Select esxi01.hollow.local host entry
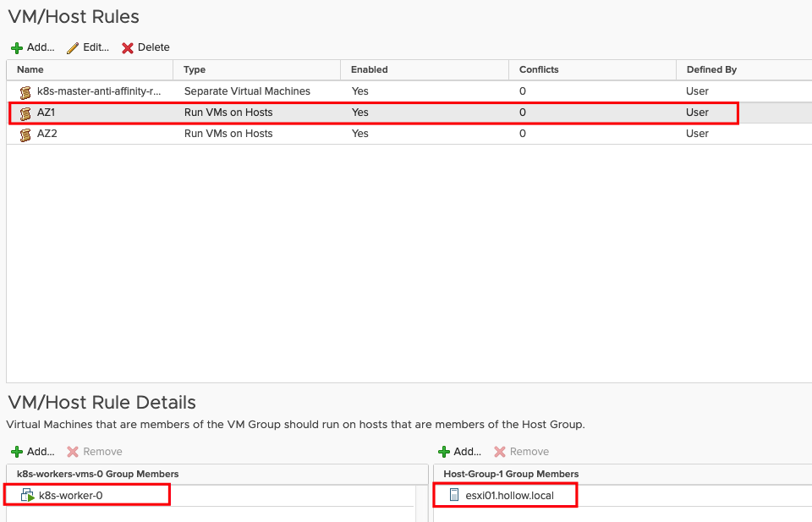This screenshot has height=522, width=812. click(x=509, y=495)
